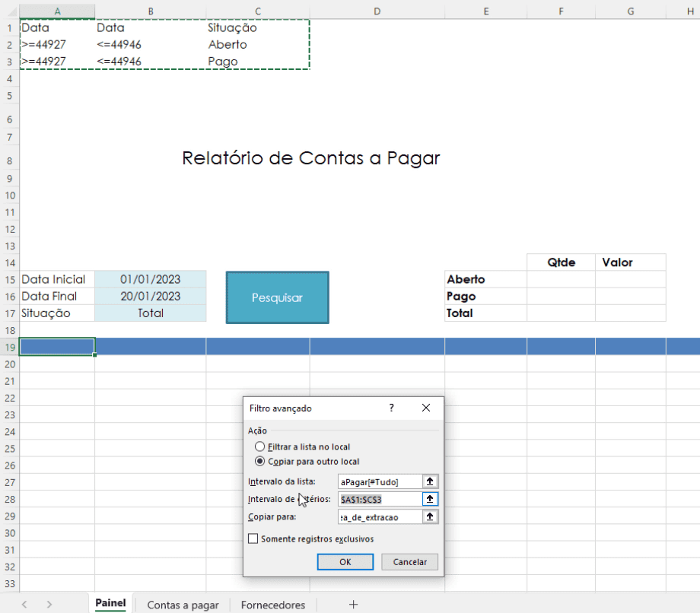Viewport: 700px width, 613px height.
Task: Click the Copiar para input field
Action: point(379,516)
